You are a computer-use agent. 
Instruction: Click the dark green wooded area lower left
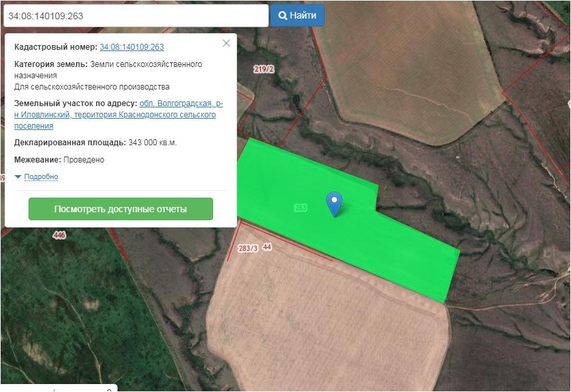pos(80,318)
